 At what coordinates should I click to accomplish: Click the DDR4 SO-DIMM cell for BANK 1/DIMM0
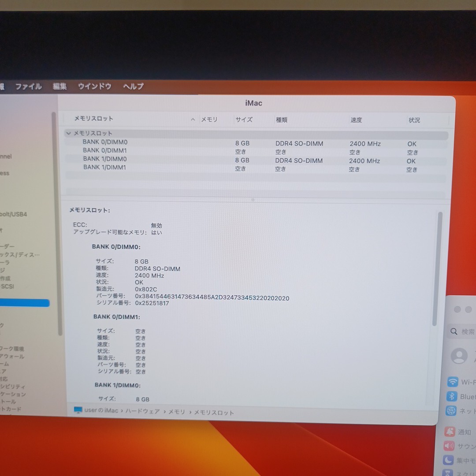[299, 160]
